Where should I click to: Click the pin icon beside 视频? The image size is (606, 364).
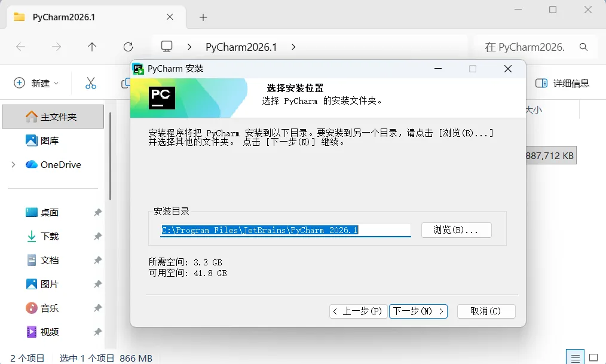(97, 332)
